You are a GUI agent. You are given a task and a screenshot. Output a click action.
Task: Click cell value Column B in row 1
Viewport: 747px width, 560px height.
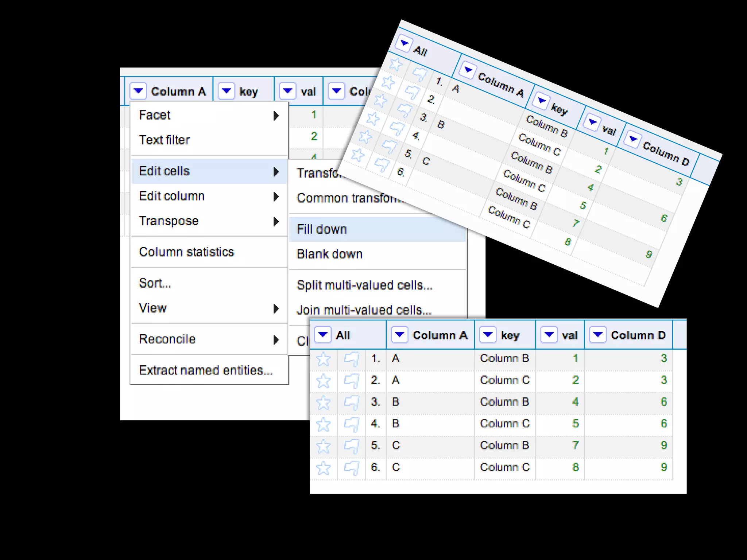pos(504,358)
